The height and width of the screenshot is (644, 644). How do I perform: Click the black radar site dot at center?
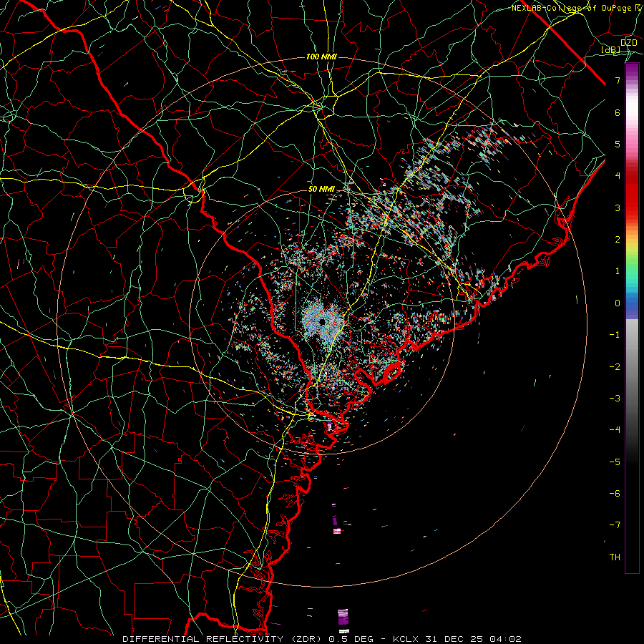coord(322,321)
